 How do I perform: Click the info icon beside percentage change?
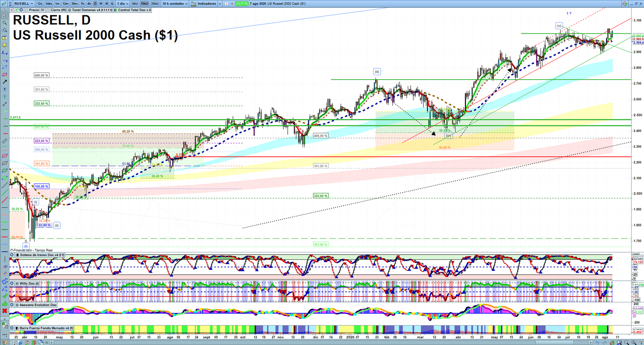click(226, 4)
